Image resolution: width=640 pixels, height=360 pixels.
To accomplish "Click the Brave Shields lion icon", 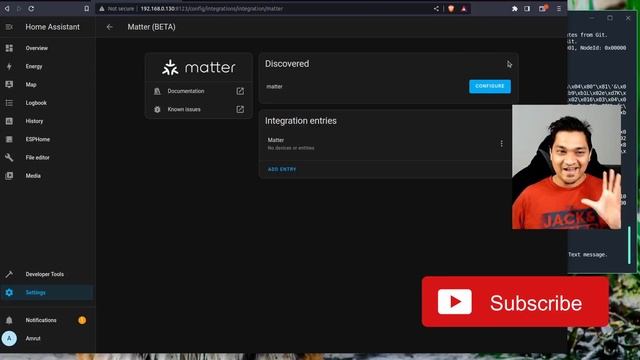I will point(451,9).
